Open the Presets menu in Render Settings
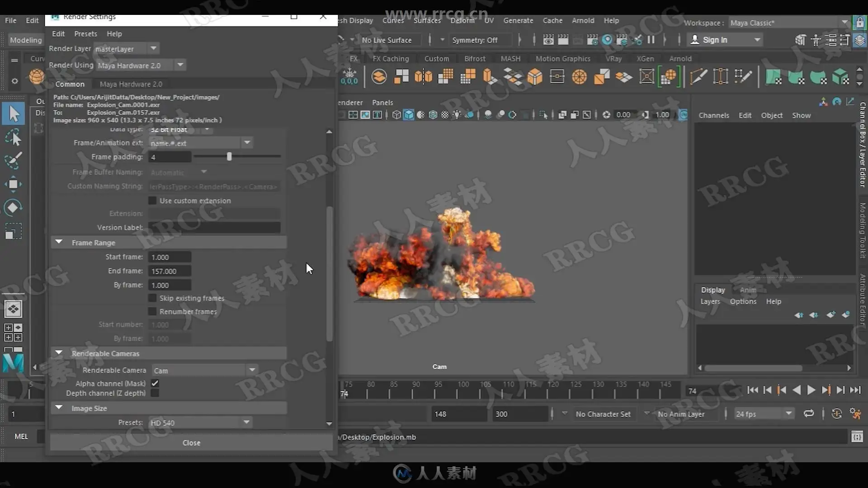 tap(85, 34)
